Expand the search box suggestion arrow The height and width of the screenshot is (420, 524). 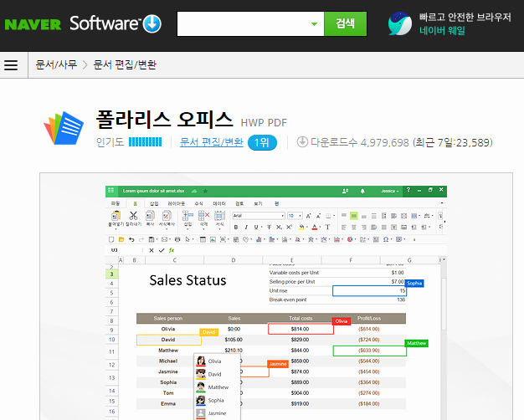314,24
